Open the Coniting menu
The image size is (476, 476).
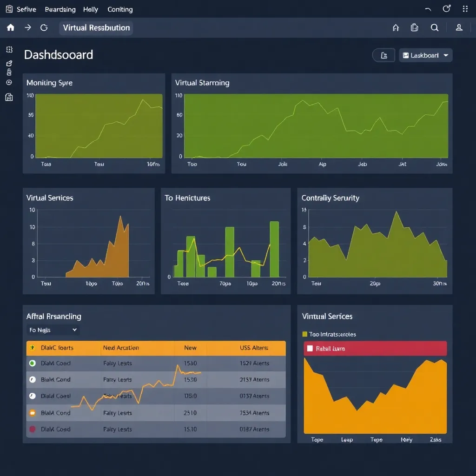pos(120,9)
